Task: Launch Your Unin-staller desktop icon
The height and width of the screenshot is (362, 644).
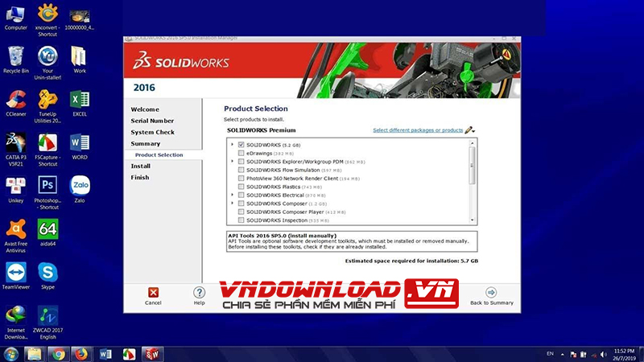Action: (x=47, y=63)
